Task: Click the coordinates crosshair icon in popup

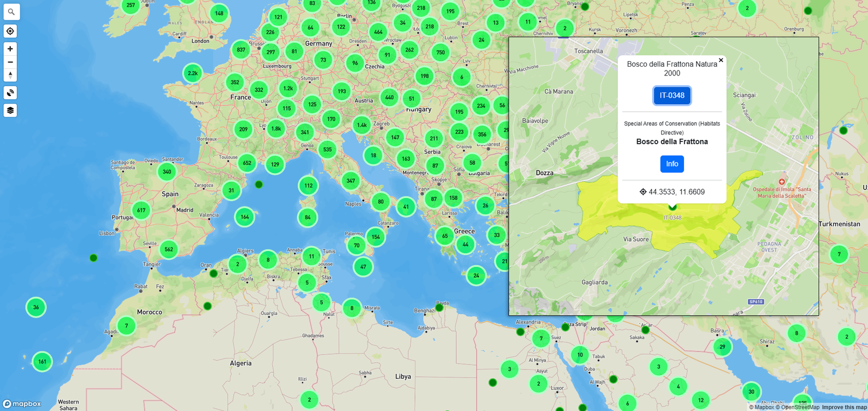Action: (x=643, y=192)
